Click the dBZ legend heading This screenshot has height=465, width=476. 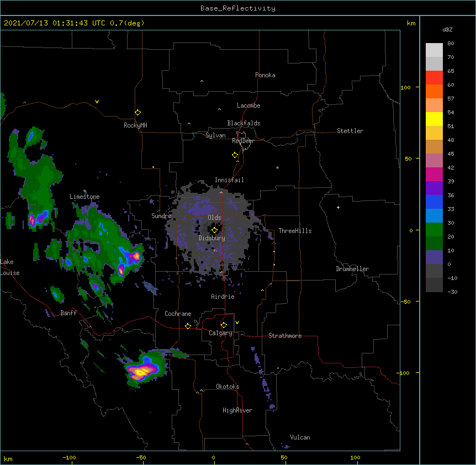coord(447,29)
